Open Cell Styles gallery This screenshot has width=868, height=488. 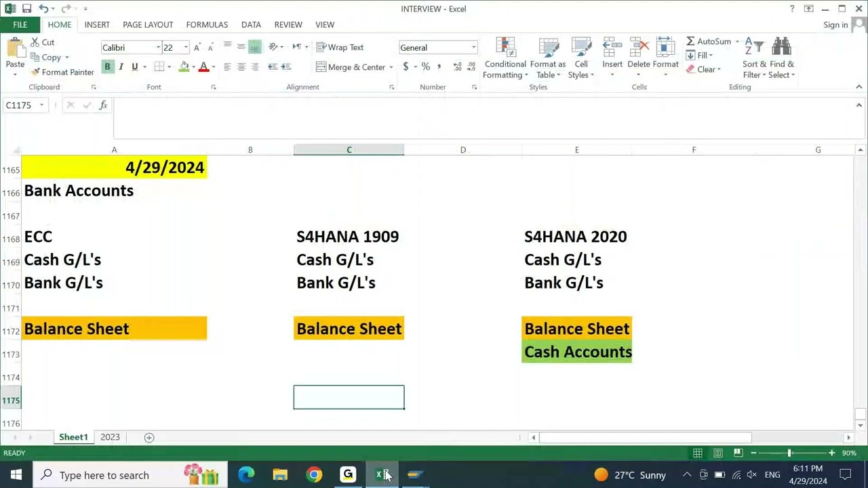tap(581, 58)
